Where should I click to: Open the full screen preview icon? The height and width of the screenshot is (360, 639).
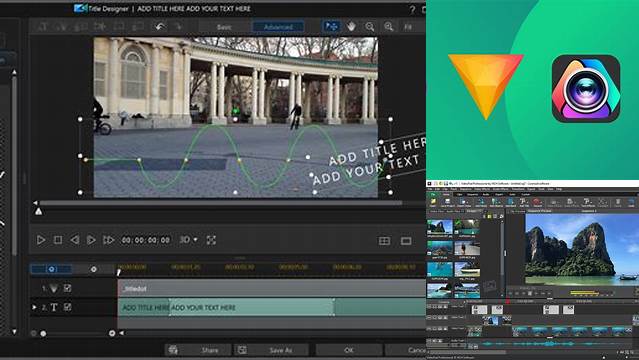click(211, 240)
